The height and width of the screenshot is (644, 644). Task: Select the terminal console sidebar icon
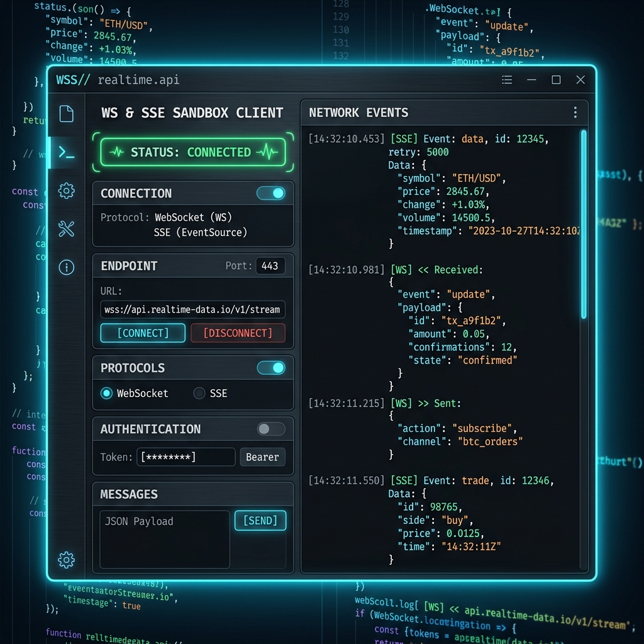(66, 152)
